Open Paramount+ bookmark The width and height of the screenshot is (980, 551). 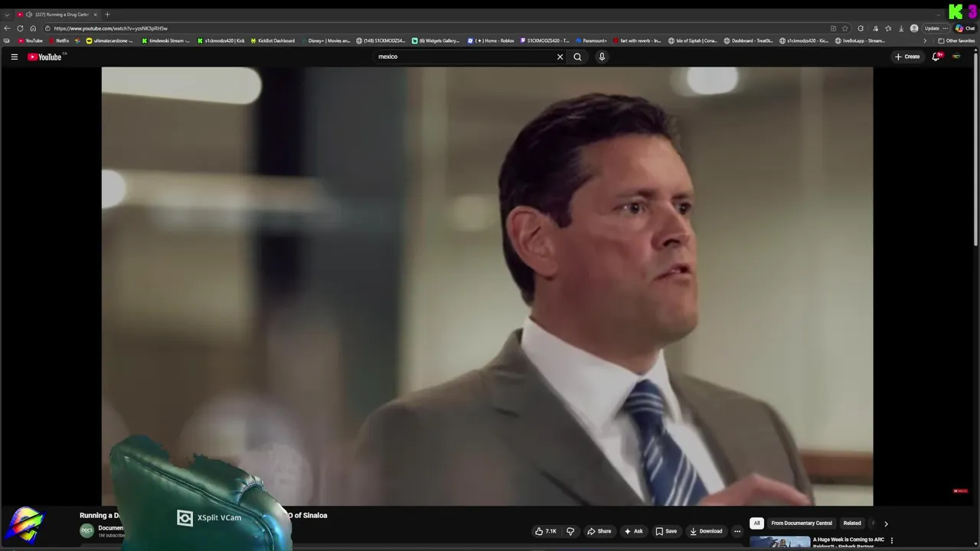591,41
